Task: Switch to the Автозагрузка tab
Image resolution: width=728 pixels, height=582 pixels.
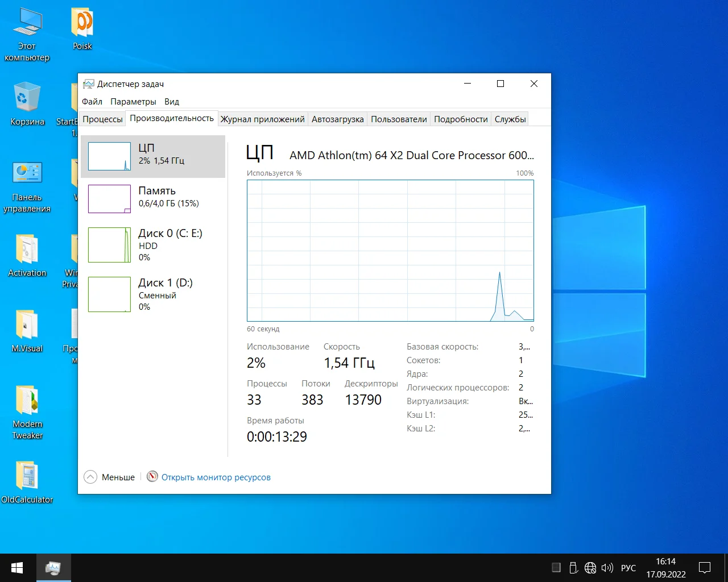Action: (x=337, y=119)
